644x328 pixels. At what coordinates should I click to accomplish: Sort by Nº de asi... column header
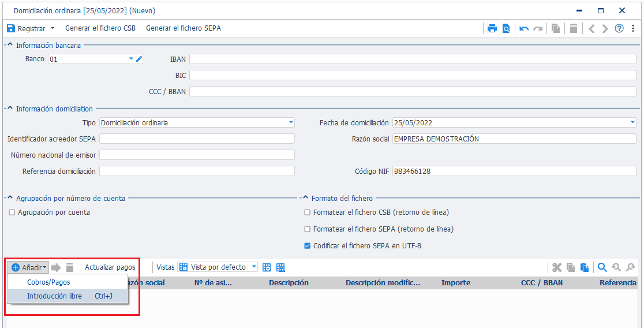[213, 283]
